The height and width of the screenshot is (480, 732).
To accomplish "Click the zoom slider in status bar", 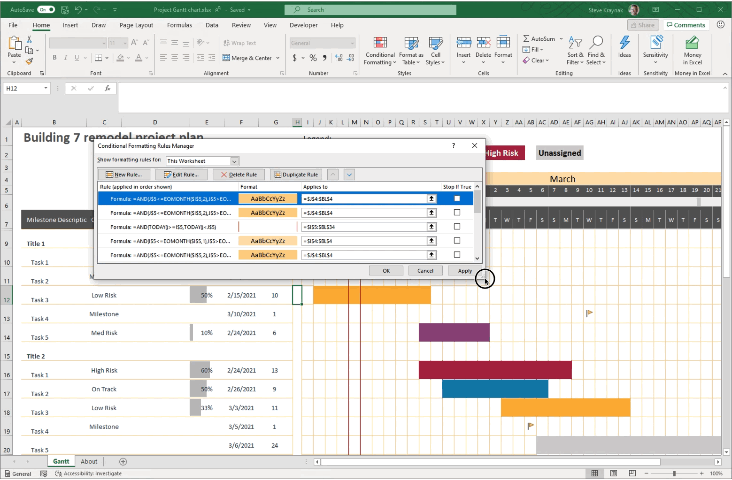I will (673, 473).
